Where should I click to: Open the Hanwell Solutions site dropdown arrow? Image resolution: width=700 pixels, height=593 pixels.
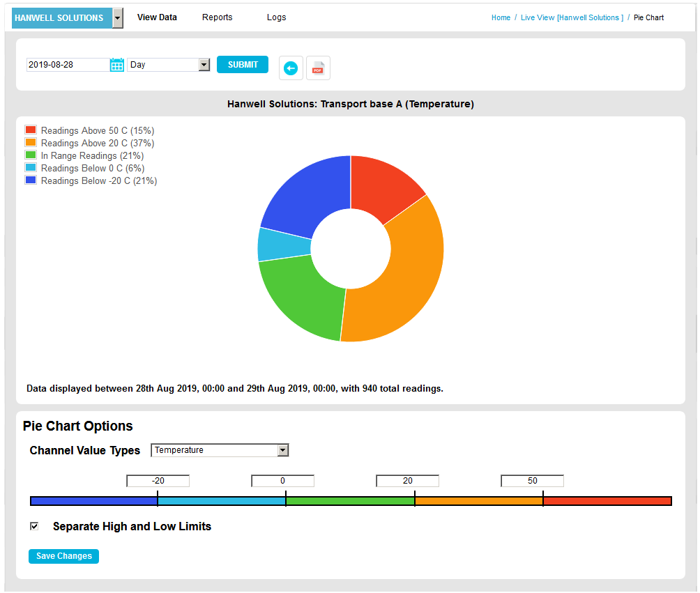point(117,18)
